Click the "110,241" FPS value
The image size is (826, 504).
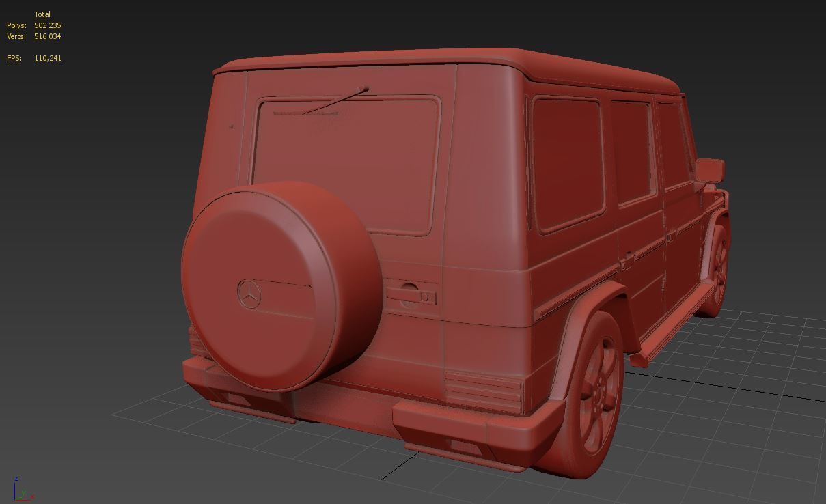coord(48,58)
